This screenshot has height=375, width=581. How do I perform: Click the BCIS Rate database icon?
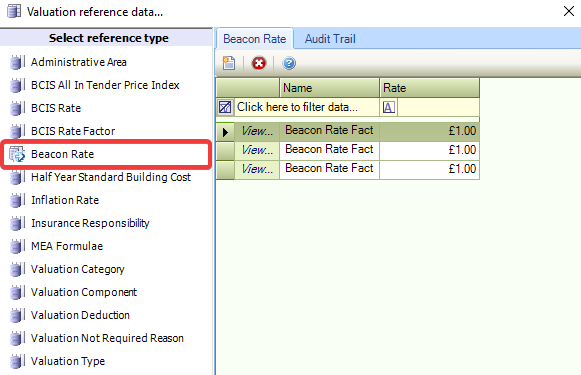pyautogui.click(x=17, y=108)
